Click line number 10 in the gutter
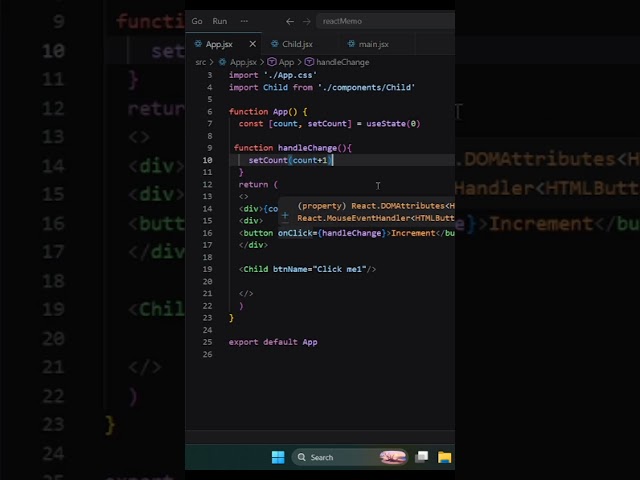Viewport: 640px width, 480px height. (x=207, y=160)
